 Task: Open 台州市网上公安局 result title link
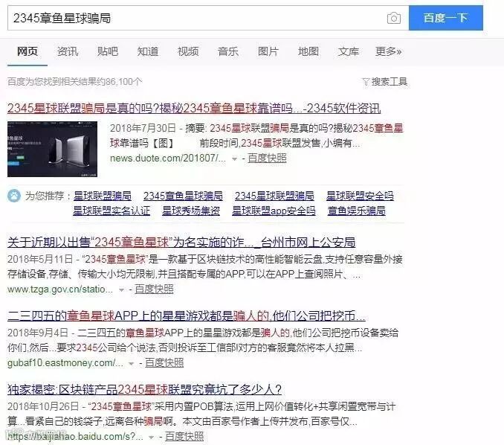181,242
